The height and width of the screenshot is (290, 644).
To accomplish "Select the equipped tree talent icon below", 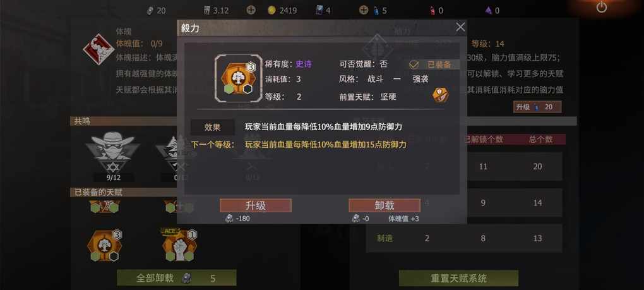I will (105, 245).
